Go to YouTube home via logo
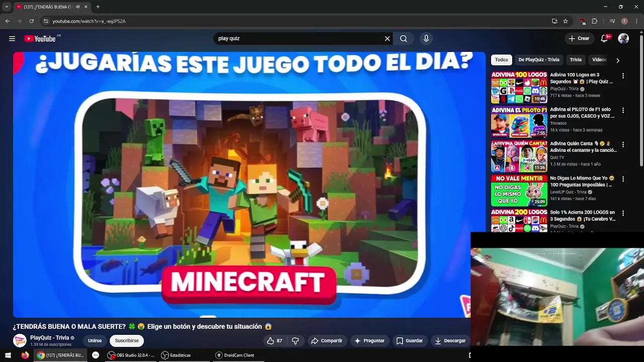 tap(40, 39)
